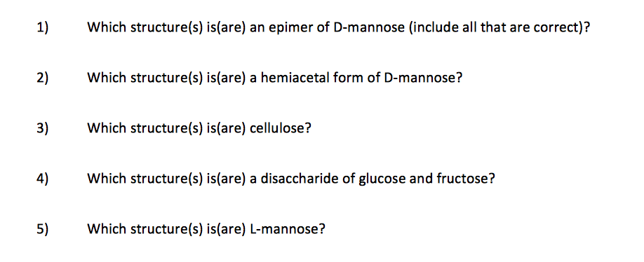Click question number 3 label
The image size is (644, 262).
(42, 128)
